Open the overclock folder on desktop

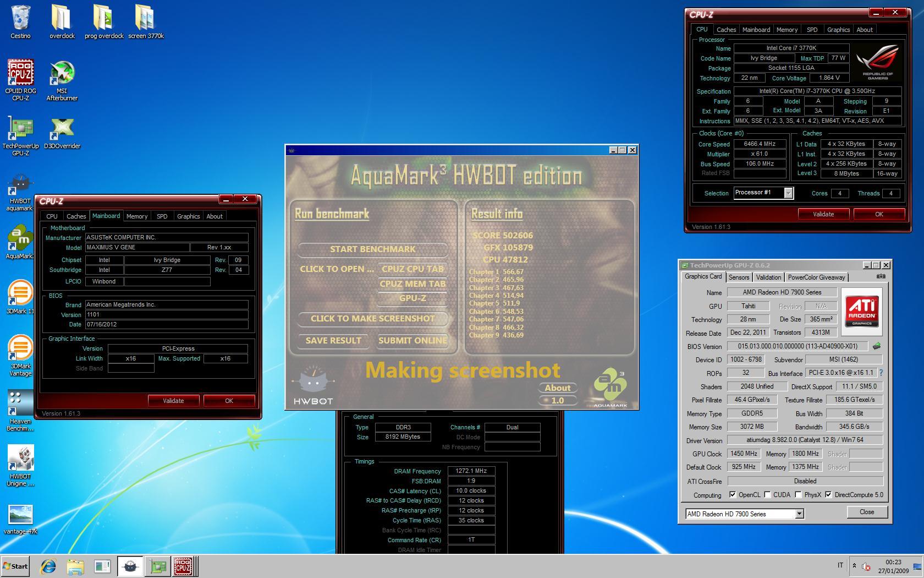(x=62, y=22)
